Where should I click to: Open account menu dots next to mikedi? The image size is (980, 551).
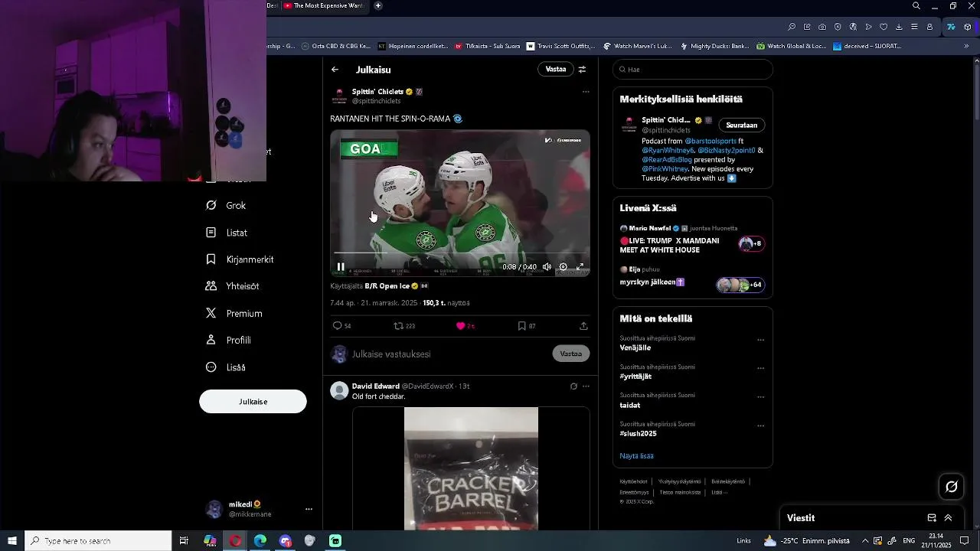tap(309, 509)
